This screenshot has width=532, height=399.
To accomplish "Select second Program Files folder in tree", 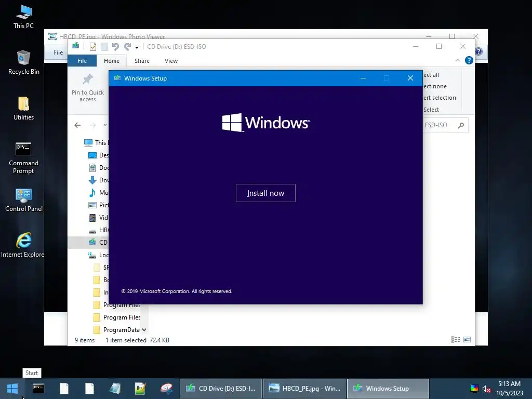I will [117, 317].
